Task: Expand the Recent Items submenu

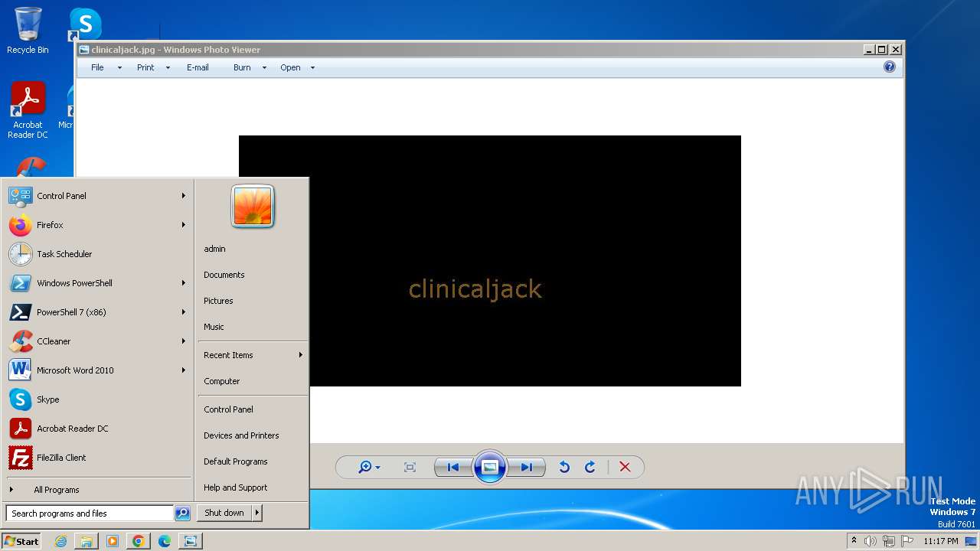Action: point(253,355)
